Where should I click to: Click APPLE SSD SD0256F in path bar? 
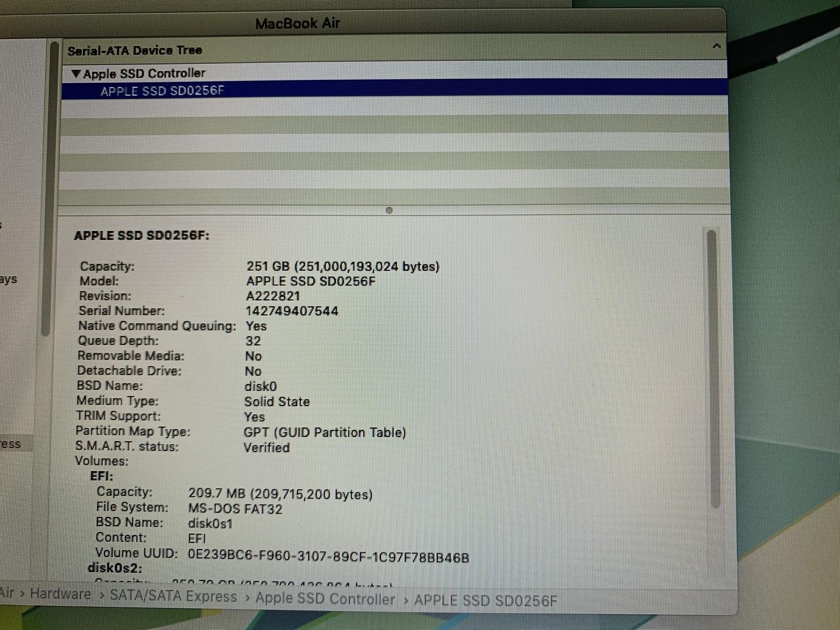(485, 601)
